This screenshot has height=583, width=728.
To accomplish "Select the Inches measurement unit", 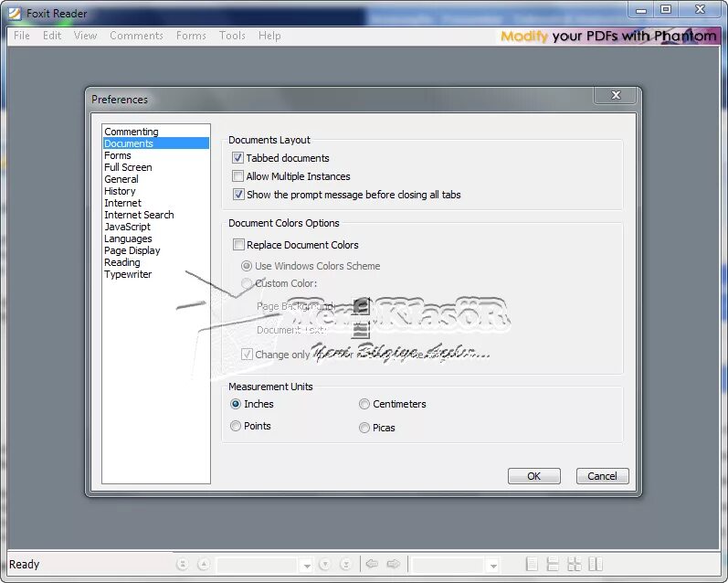I will click(236, 404).
